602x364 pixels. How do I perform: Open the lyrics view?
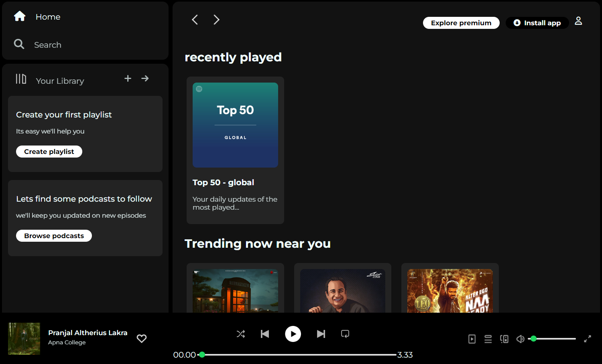[x=472, y=339]
